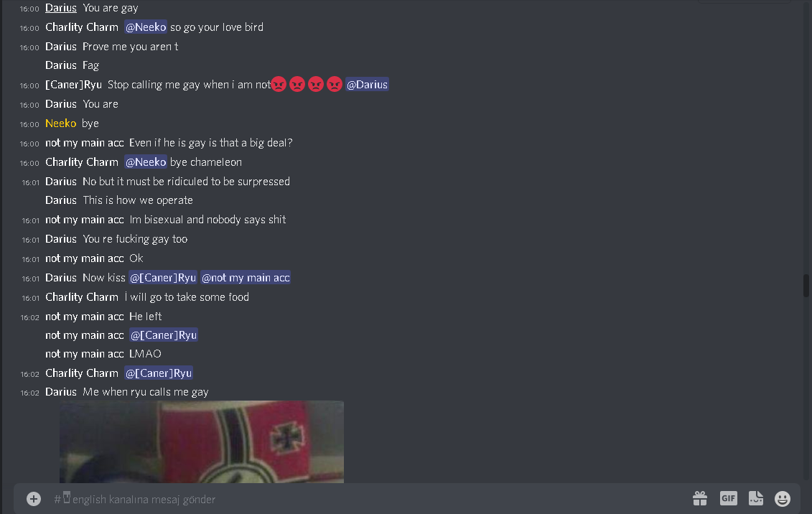Open the sticker picker icon
Viewport: 812px width, 514px height.
(x=756, y=498)
